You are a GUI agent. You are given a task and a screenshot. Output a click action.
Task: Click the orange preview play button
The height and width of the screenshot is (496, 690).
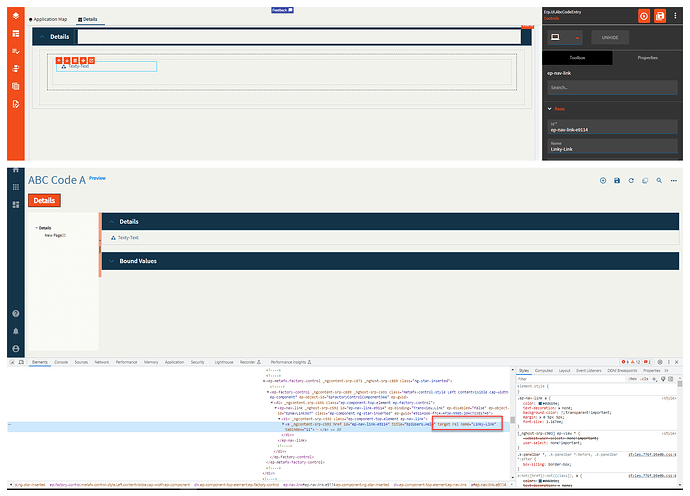tap(644, 16)
